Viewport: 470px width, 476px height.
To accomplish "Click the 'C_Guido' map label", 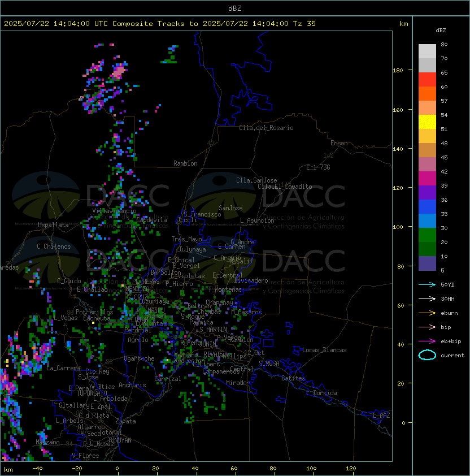I will pyautogui.click(x=69, y=281).
